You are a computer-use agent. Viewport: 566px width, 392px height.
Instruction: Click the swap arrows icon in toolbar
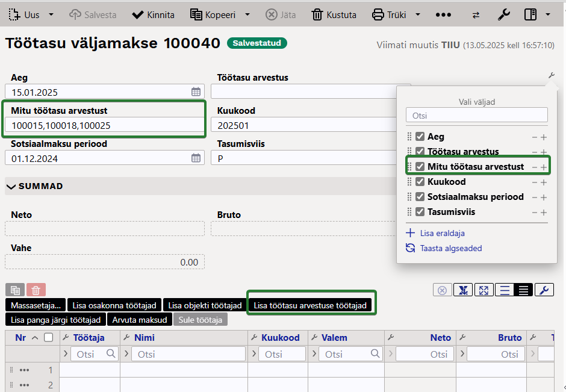[476, 15]
